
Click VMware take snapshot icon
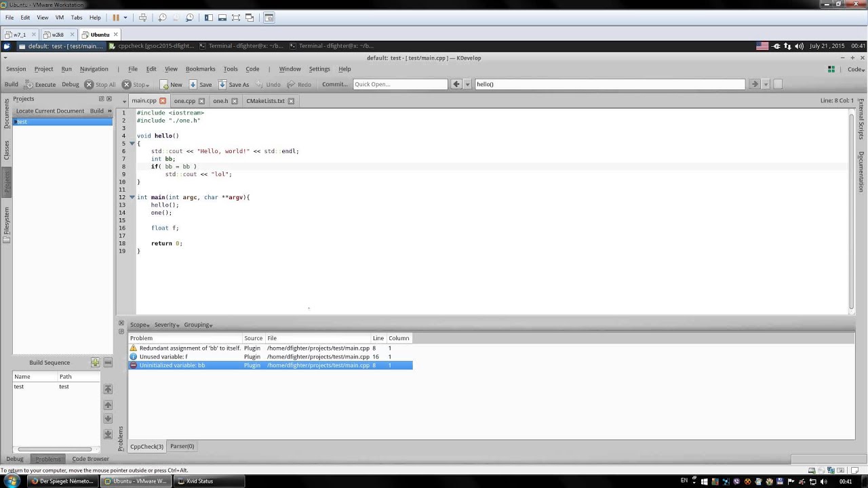tap(162, 18)
